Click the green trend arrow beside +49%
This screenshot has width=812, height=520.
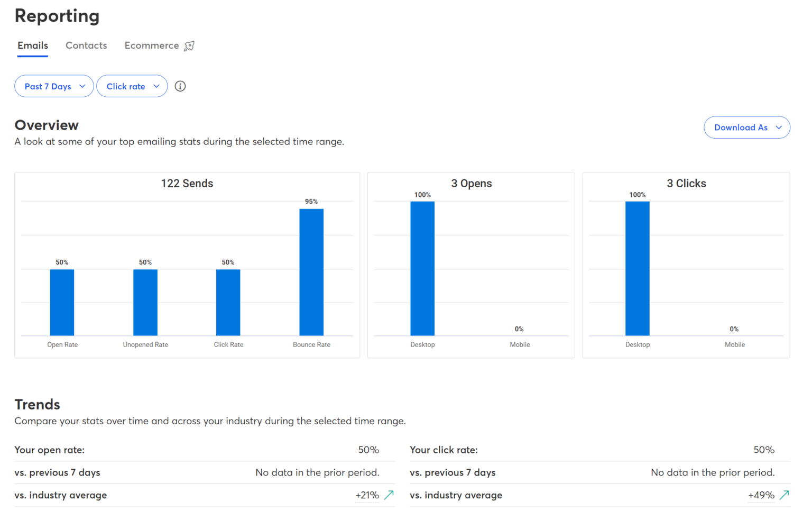785,495
